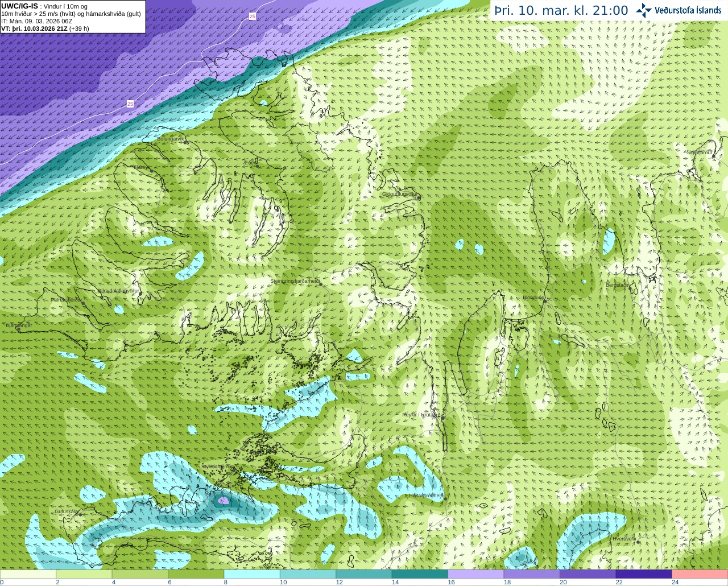Select the 22–24 m/s dark indigo legend swatch
This screenshot has height=586, width=728.
click(644, 574)
